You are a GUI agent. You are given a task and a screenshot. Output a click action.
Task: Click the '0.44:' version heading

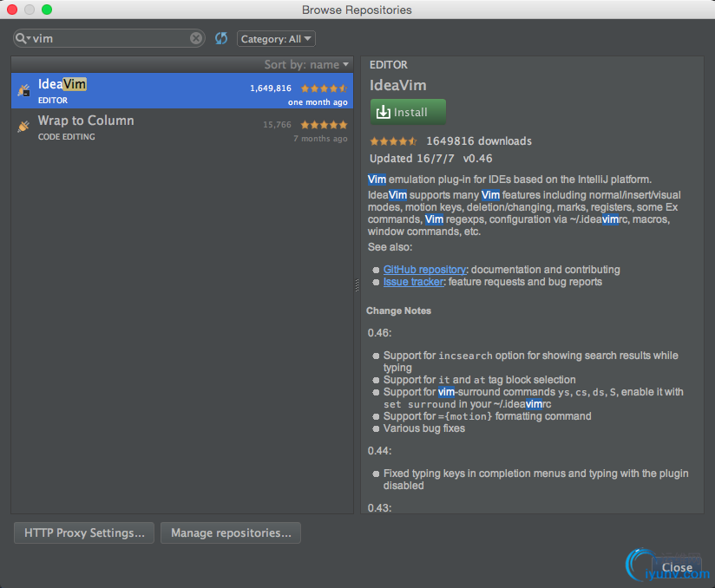click(x=380, y=451)
